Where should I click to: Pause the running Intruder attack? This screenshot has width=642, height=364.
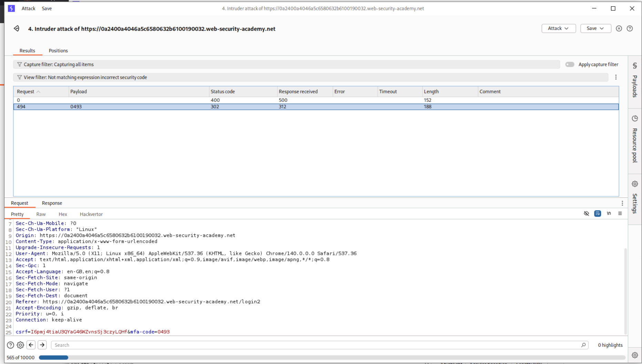click(619, 29)
